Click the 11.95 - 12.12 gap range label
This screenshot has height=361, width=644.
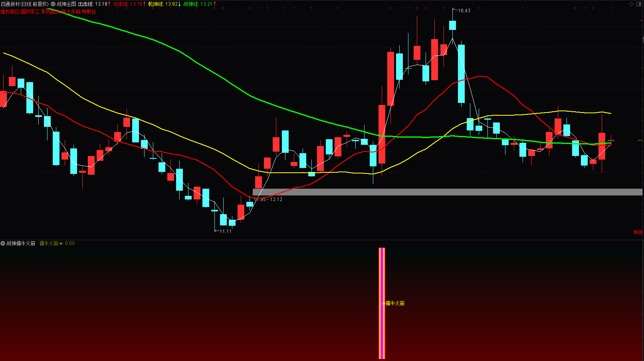270,199
